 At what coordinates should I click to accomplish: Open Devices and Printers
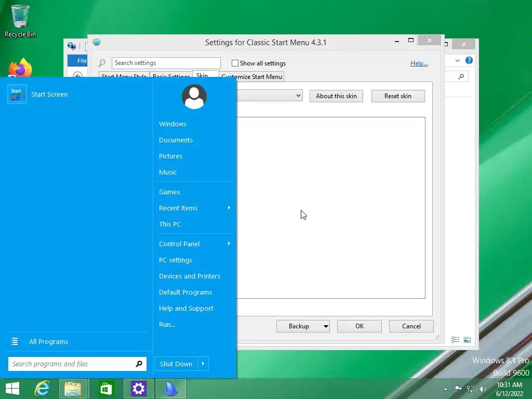pos(190,276)
